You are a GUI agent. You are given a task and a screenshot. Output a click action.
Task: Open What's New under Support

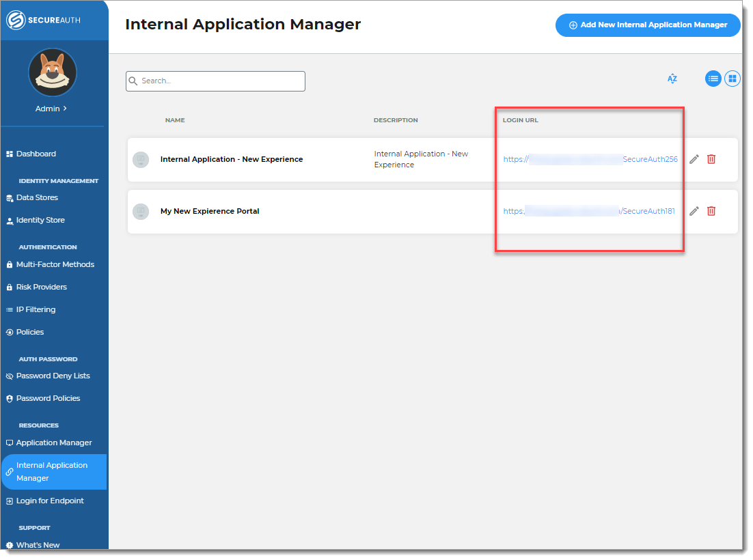(37, 544)
